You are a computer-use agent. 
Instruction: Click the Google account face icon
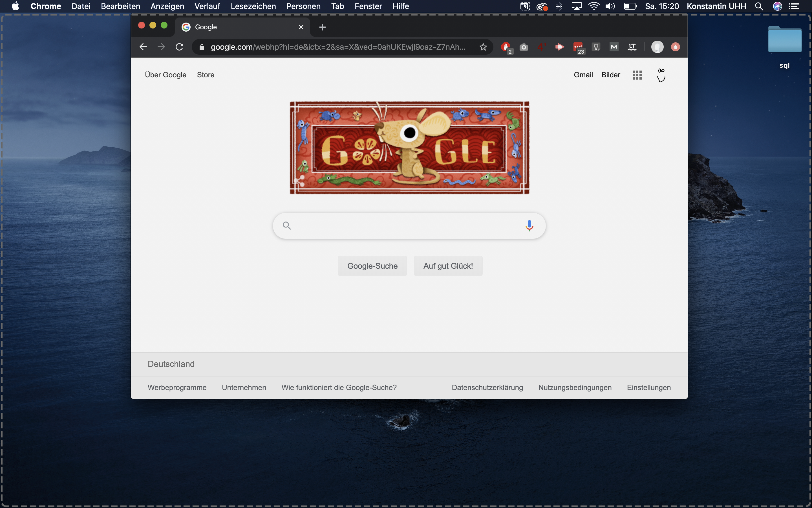tap(661, 75)
